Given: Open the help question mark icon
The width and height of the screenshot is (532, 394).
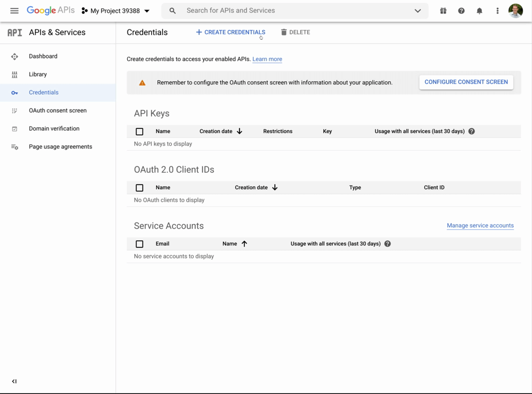Looking at the screenshot, I should [461, 11].
